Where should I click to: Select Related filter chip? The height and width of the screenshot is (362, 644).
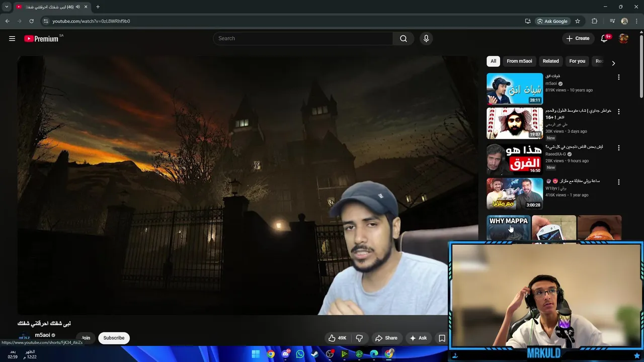point(550,61)
